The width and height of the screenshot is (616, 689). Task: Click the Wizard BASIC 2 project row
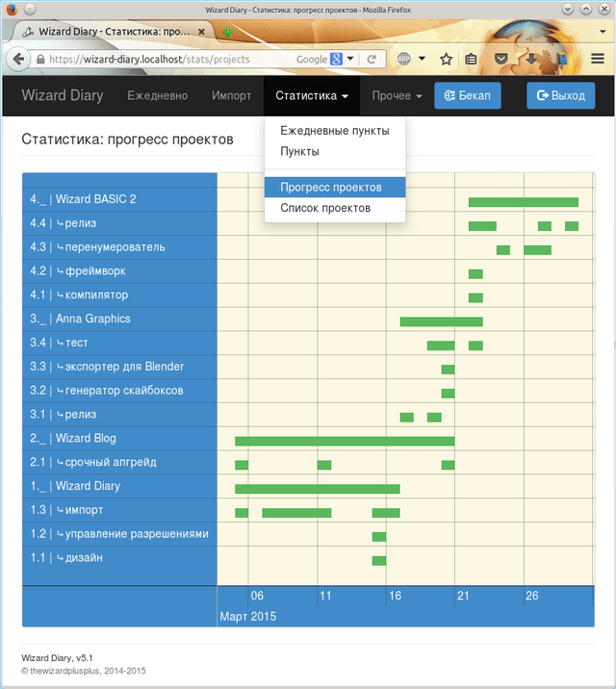pos(119,199)
